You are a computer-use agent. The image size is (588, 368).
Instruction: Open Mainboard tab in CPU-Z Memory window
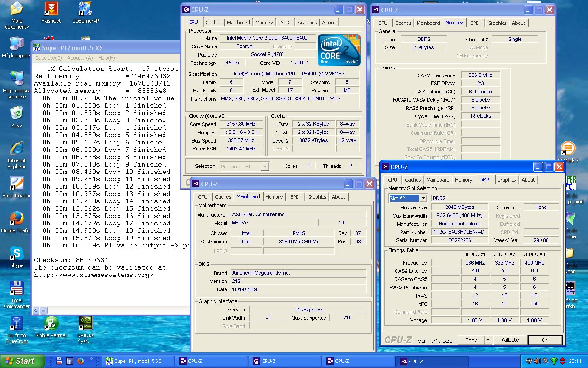click(x=428, y=23)
